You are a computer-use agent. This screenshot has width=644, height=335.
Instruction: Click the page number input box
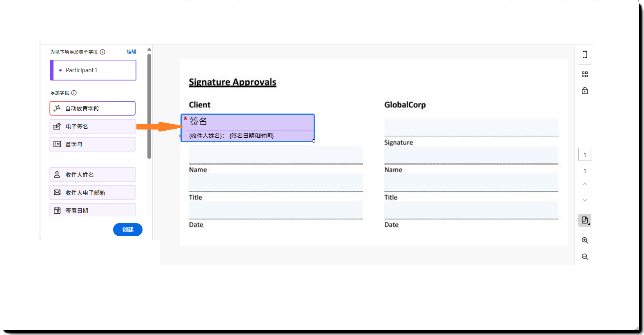pos(585,155)
